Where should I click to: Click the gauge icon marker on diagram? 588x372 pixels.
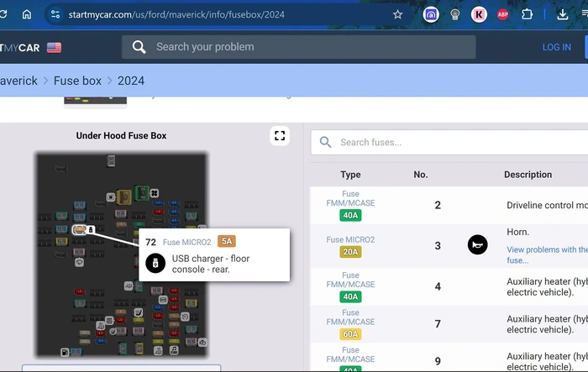click(185, 317)
